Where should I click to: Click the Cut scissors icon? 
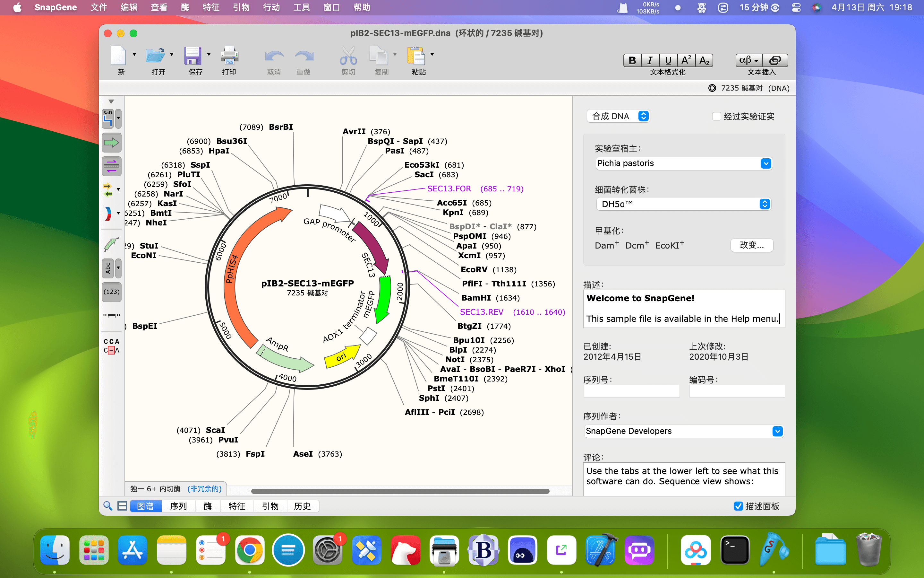coord(348,56)
